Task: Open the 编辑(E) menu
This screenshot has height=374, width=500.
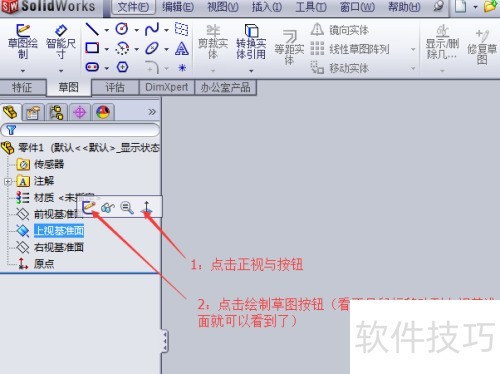Action: 178,7
